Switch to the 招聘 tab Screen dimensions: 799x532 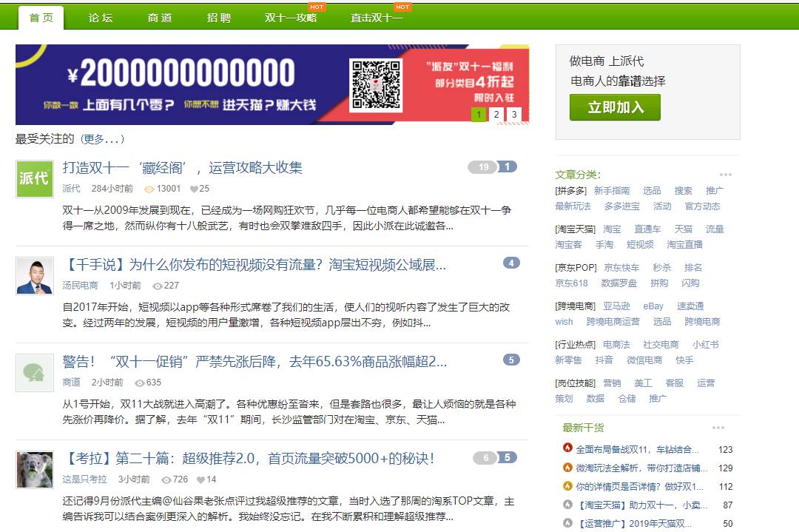point(218,18)
